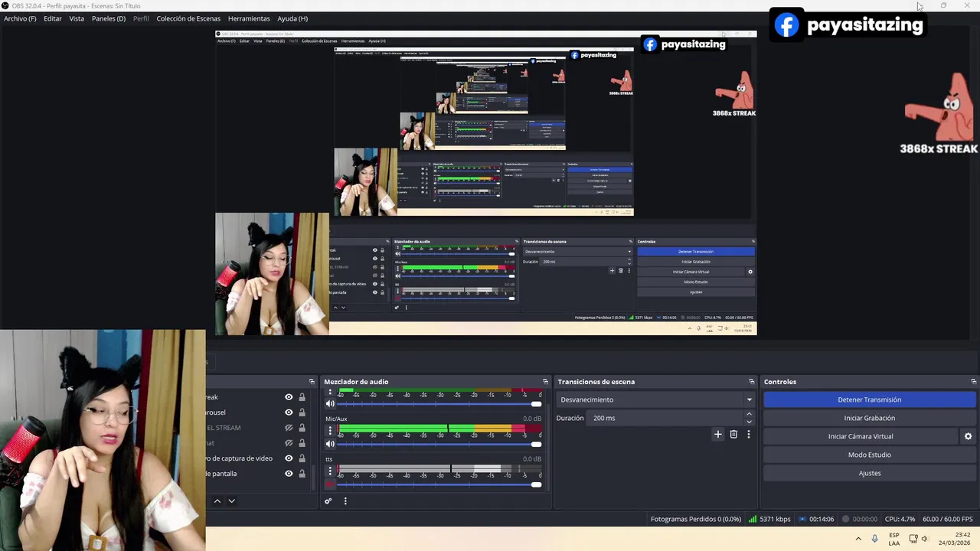The width and height of the screenshot is (980, 551).
Task: Show the hidden chat source
Action: (289, 443)
